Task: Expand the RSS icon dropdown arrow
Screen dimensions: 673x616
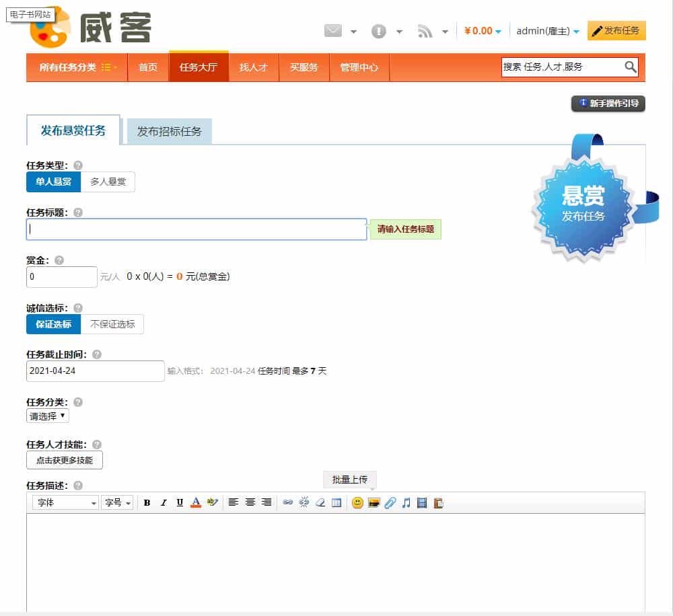Action: point(445,32)
